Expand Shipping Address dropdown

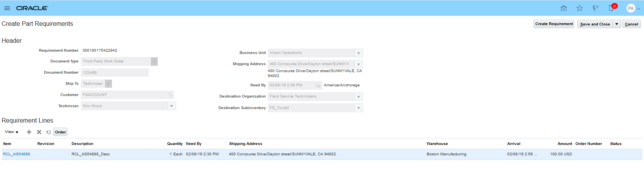pos(359,64)
